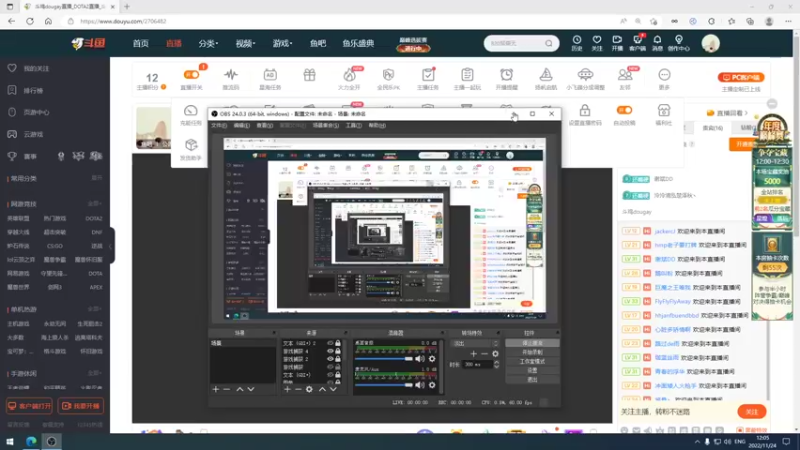The height and width of the screenshot is (450, 800).
Task: Open the 场景集合(S) menu in OBS
Action: click(x=326, y=126)
